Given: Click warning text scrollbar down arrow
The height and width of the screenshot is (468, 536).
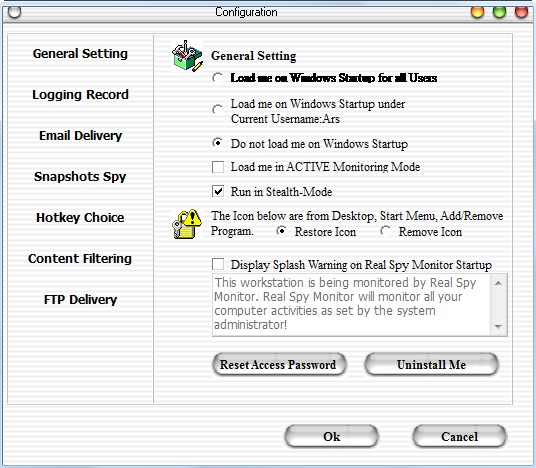Looking at the screenshot, I should [498, 326].
